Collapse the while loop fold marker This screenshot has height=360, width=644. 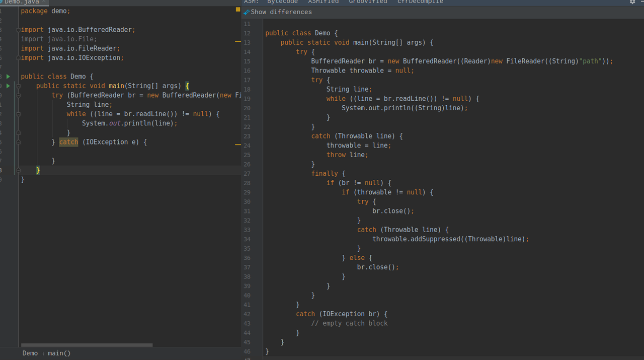coord(19,114)
